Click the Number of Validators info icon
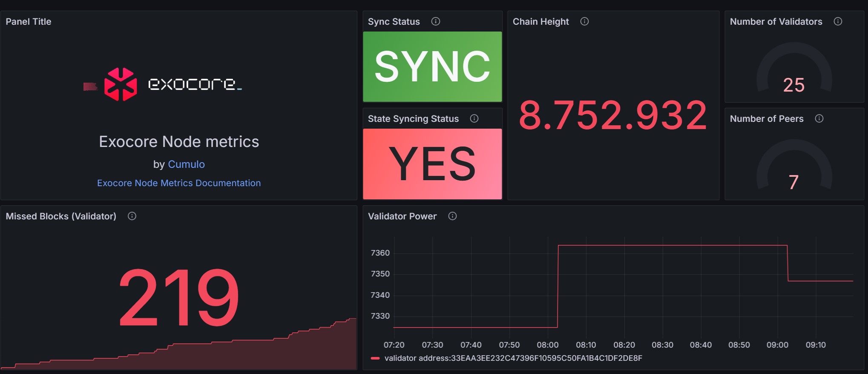Image resolution: width=868 pixels, height=374 pixels. 838,21
